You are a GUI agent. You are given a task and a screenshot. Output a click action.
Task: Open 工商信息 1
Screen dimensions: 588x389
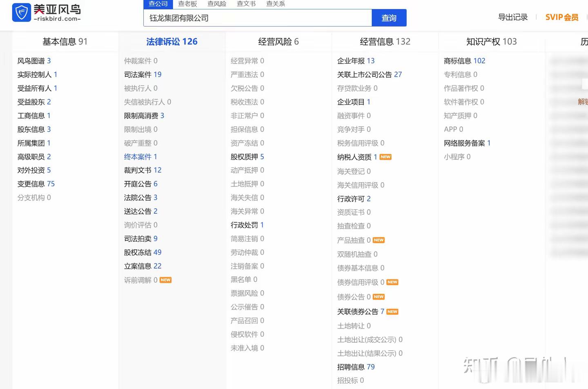(x=34, y=116)
